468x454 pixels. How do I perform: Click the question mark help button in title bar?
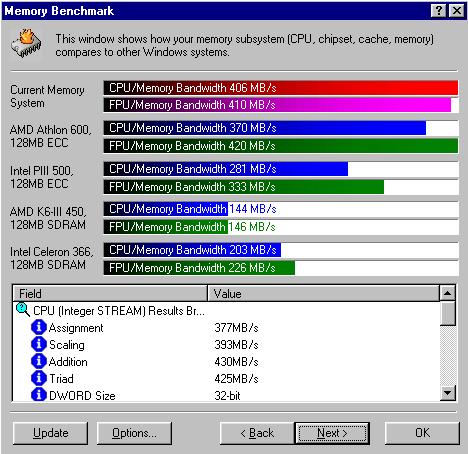[439, 11]
